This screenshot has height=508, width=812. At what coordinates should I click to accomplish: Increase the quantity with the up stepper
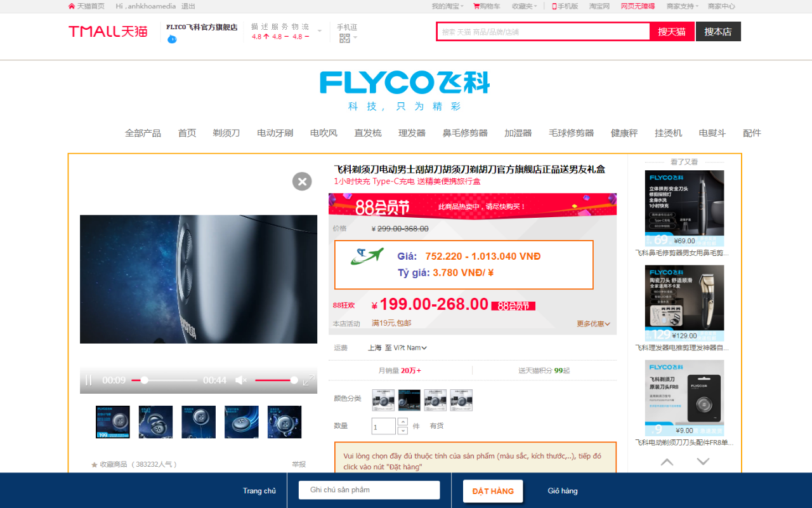click(402, 422)
